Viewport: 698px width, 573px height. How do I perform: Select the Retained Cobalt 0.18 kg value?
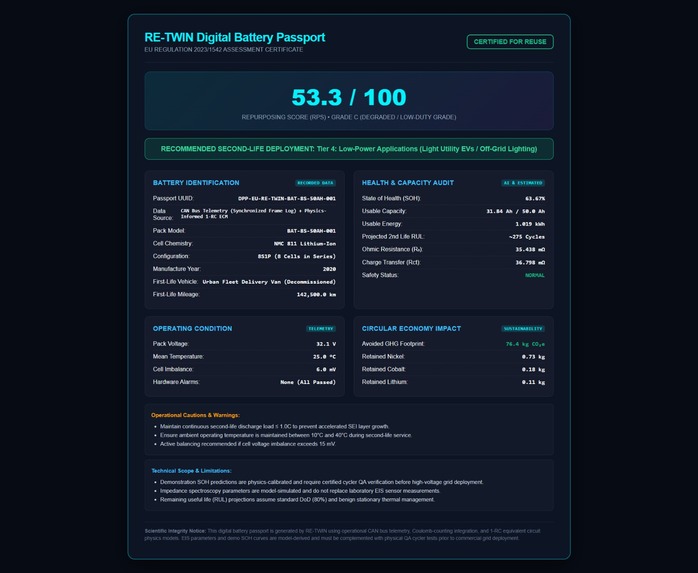tap(533, 370)
